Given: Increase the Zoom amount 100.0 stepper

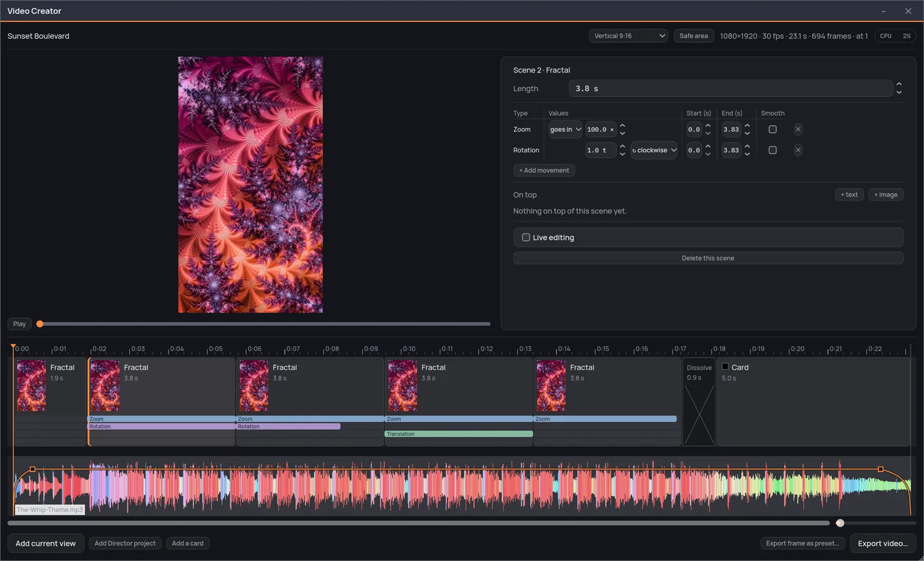Looking at the screenshot, I should (623, 126).
